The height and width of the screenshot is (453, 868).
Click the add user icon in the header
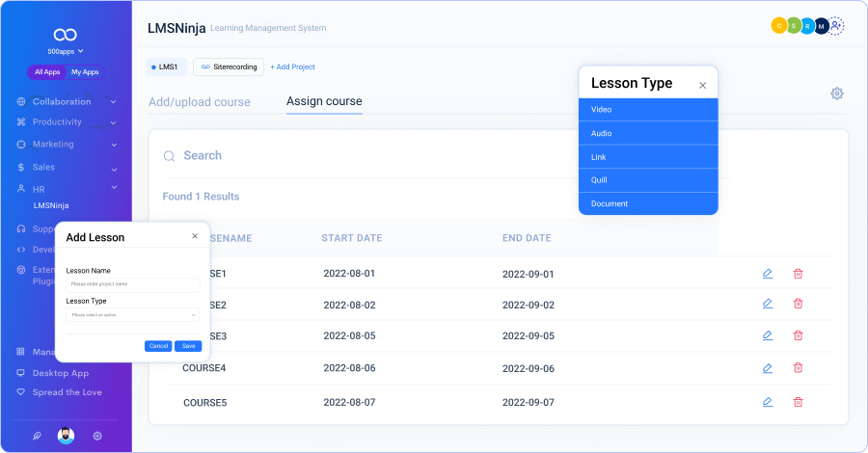coord(836,26)
